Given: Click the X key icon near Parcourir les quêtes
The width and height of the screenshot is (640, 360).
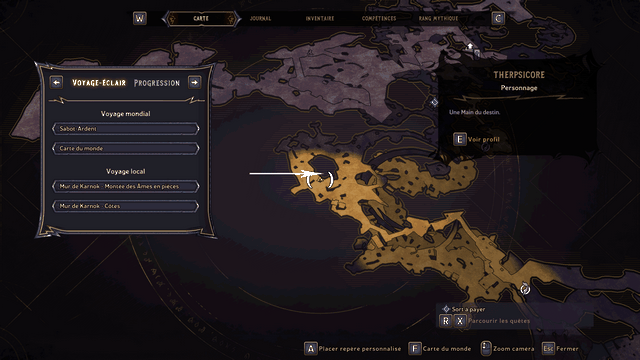Looking at the screenshot, I should 460,321.
